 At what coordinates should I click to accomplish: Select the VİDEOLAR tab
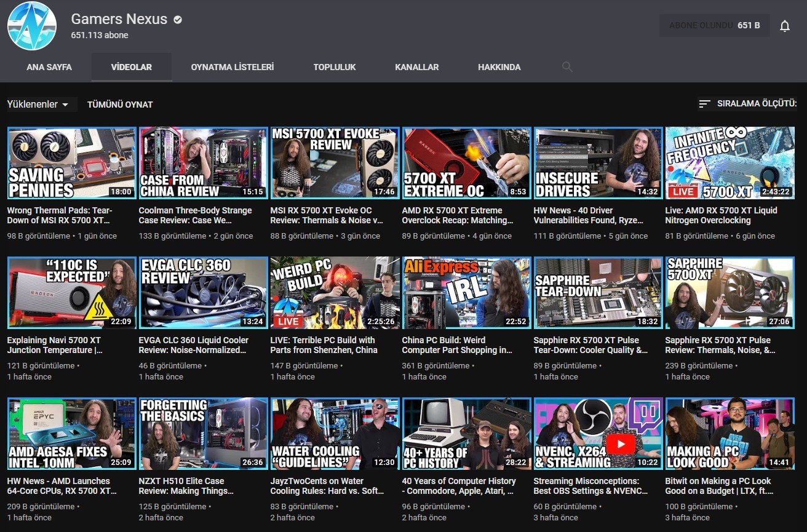pos(132,67)
